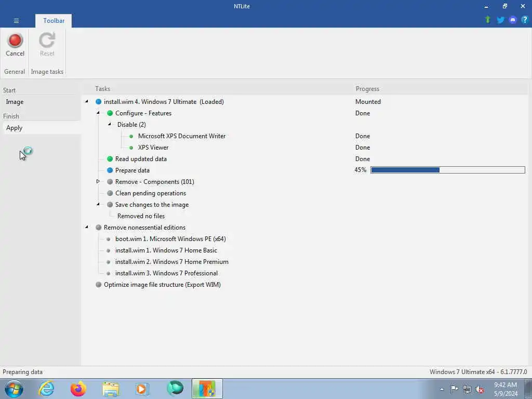Click the 45% progress value
This screenshot has width=532, height=399.
click(x=361, y=170)
